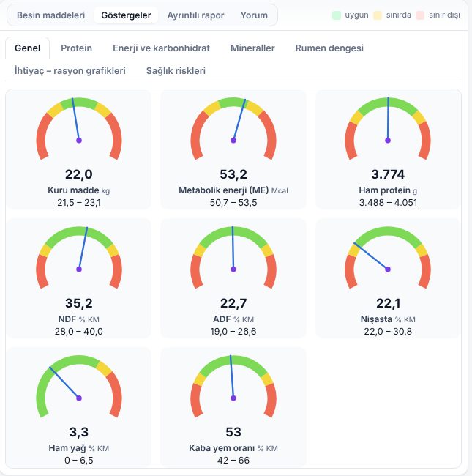This screenshot has width=472, height=476.
Task: Go to the Mineraller sub-tab
Action: point(252,48)
